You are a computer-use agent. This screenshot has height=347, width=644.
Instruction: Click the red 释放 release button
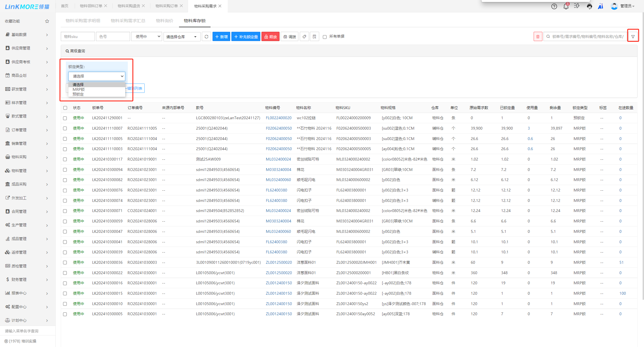pos(270,37)
